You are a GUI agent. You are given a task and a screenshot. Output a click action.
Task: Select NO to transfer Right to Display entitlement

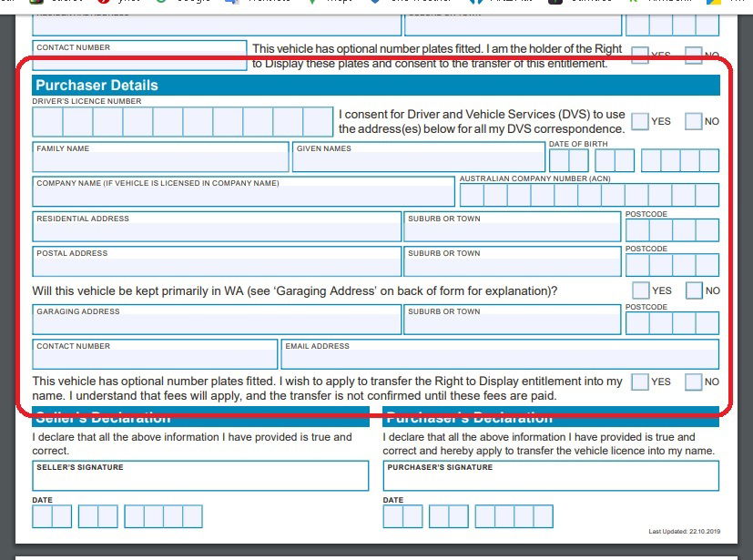click(x=694, y=382)
